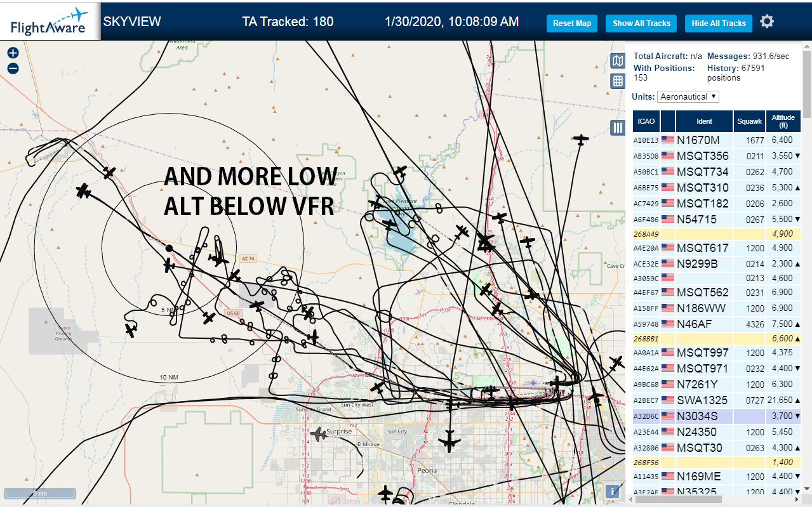Select the row with ICAO A3059C

coord(717,278)
